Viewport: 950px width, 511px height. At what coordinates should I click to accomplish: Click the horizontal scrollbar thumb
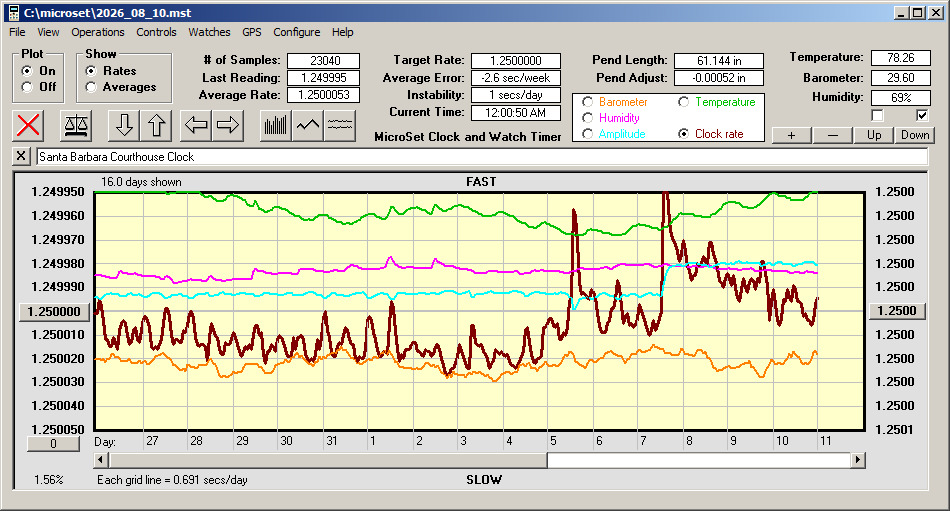[x=328, y=460]
